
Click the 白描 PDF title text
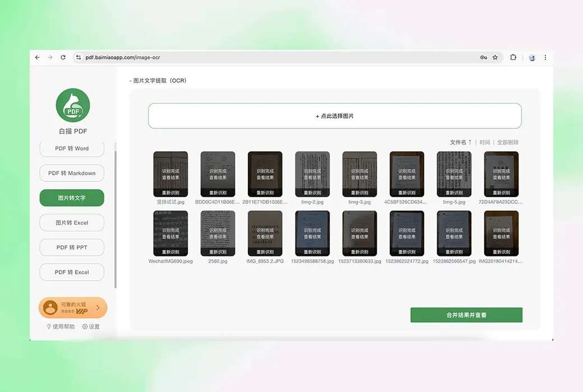click(73, 131)
